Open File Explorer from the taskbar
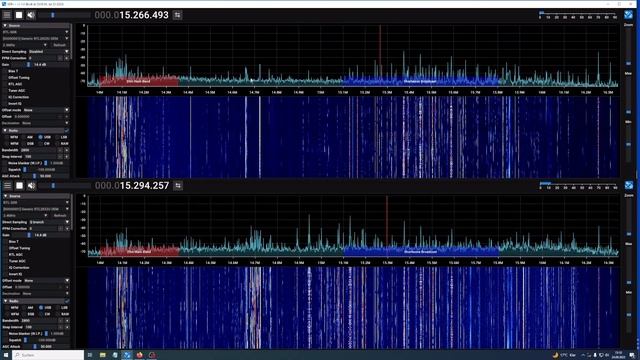The width and height of the screenshot is (640, 360). coord(102,355)
